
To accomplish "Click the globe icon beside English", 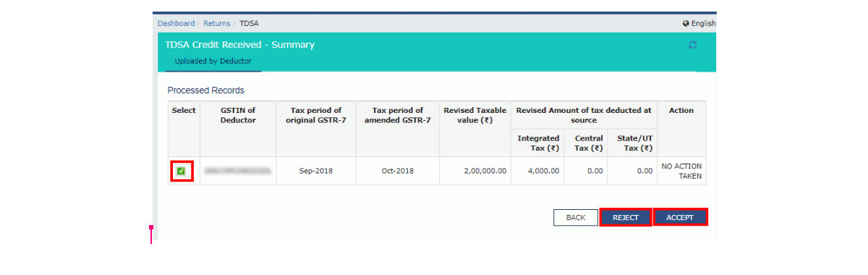I will [x=686, y=23].
